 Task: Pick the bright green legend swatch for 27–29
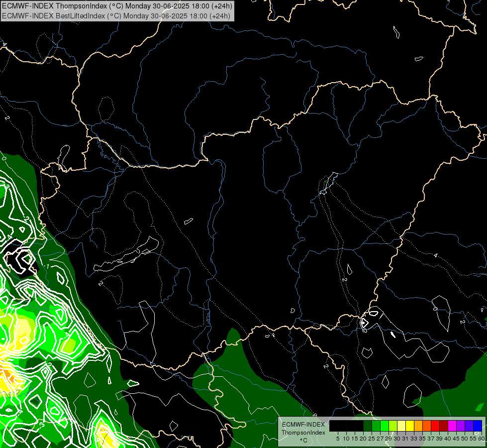385,426
